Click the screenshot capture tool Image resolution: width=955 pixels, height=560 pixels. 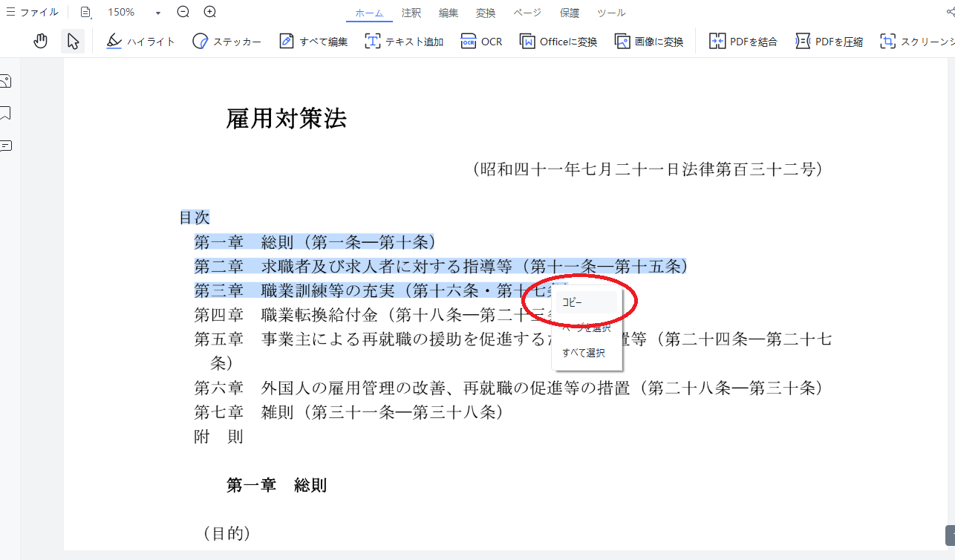coord(916,42)
